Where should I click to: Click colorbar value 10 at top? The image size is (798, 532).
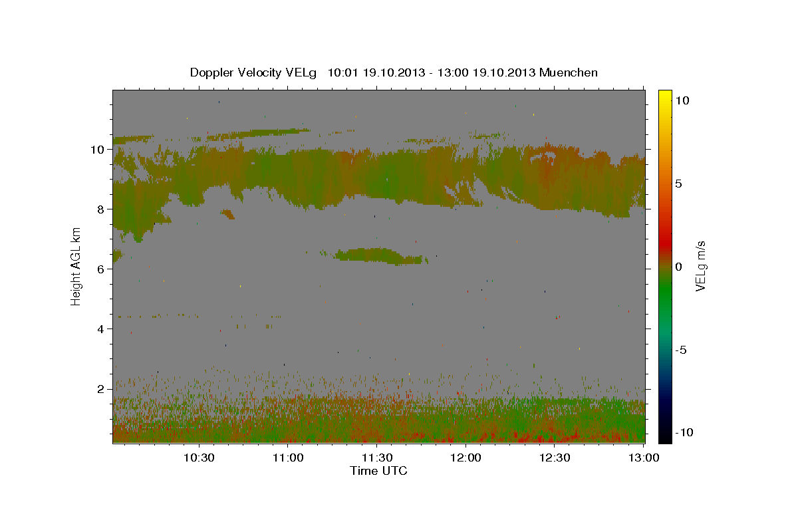[682, 100]
